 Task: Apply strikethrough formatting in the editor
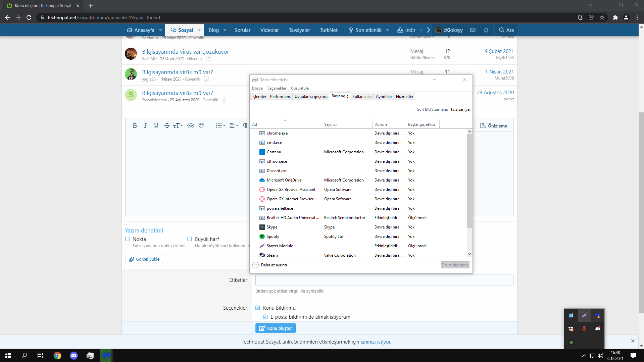tap(167, 125)
